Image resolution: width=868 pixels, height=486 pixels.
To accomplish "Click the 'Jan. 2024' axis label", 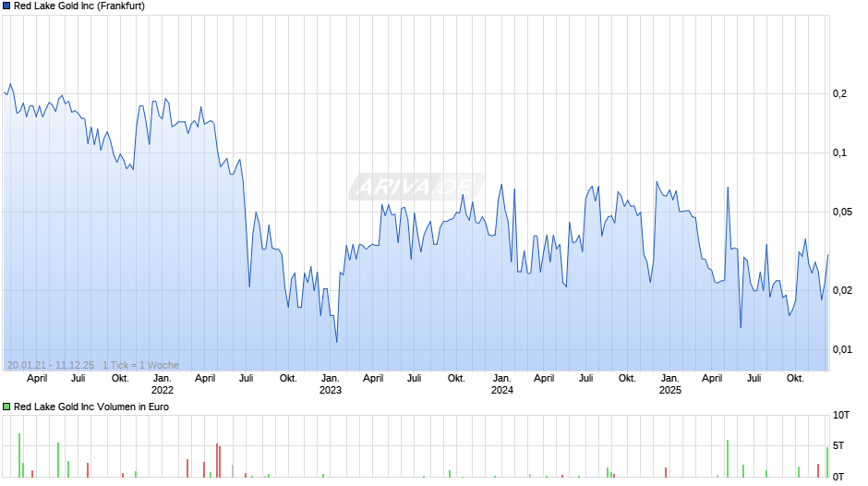I will click(502, 384).
